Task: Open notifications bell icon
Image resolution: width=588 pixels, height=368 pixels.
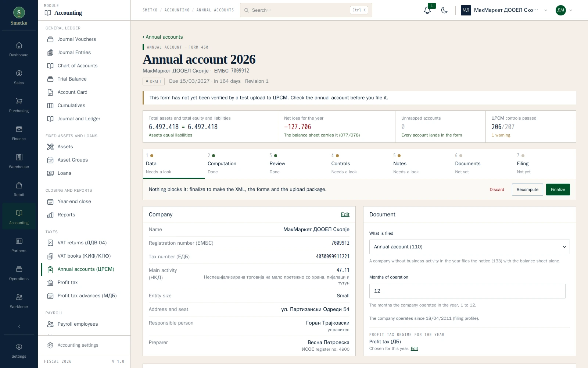Action: (427, 10)
